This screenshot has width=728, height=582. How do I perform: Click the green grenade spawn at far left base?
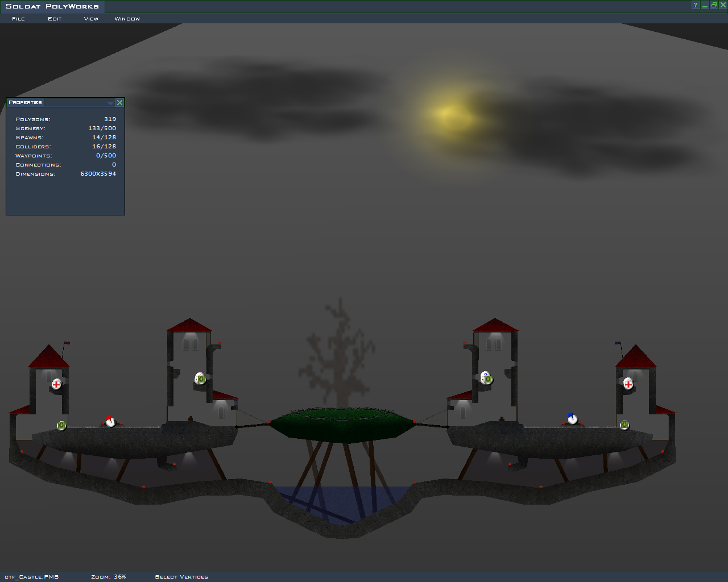61,425
